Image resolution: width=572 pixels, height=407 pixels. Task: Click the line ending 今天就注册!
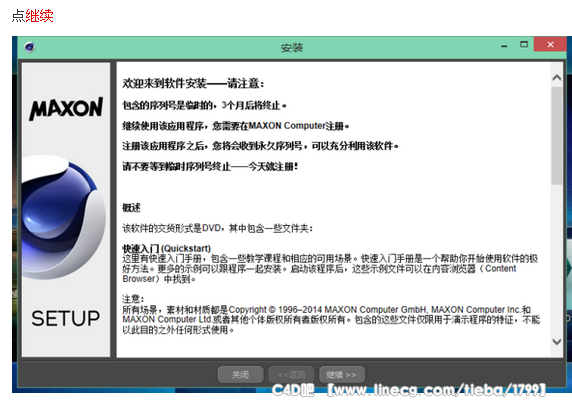click(x=210, y=167)
